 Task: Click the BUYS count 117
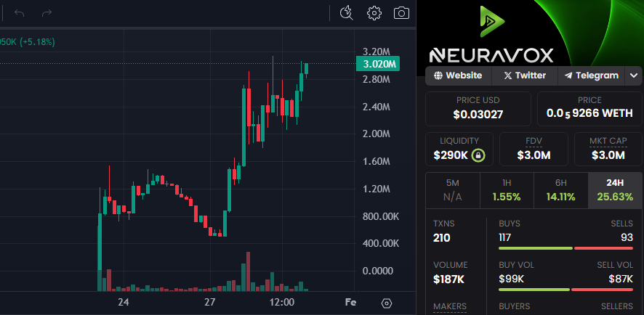tap(505, 237)
